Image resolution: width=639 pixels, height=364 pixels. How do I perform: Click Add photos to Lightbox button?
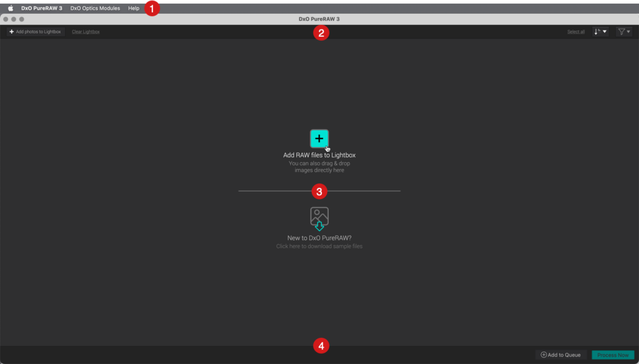coord(35,31)
